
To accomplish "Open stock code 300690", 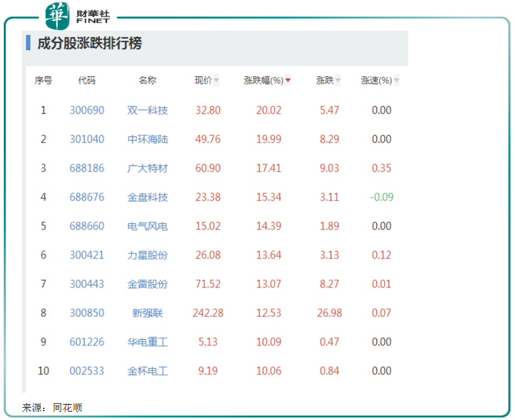I will 87,110.
